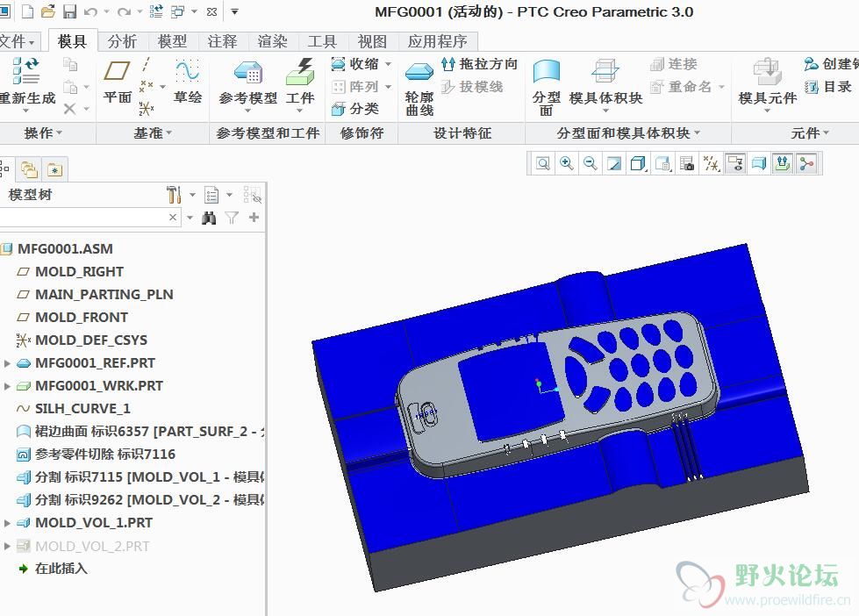The width and height of the screenshot is (859, 616).
Task: Open the 应用程序 ribbon tab
Action: pyautogui.click(x=437, y=41)
